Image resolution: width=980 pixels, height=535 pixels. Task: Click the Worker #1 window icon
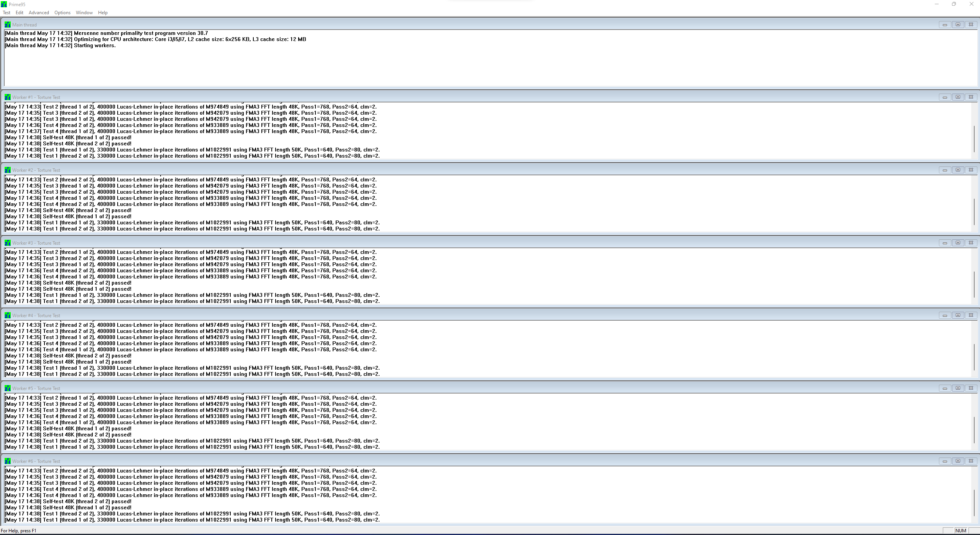pos(7,97)
